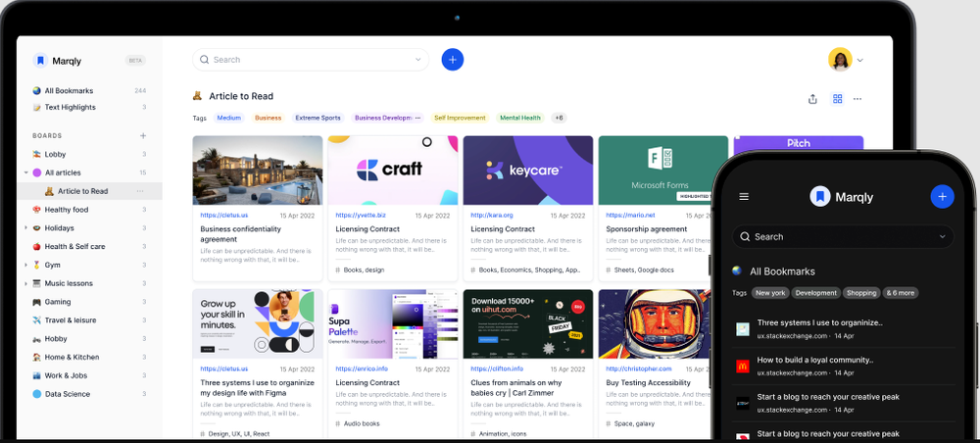Viewport: 980px width, 443px height.
Task: Tap the blue plus button on the phone
Action: coord(943,197)
